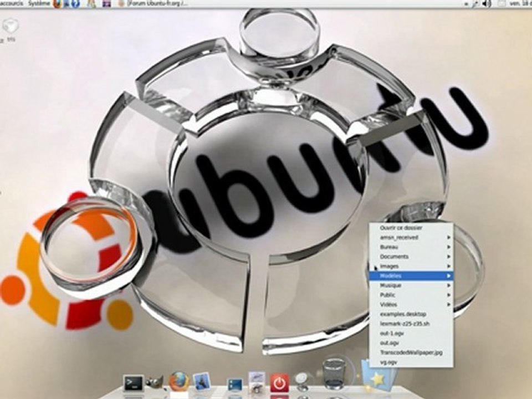The width and height of the screenshot is (532, 399).
Task: Expand the arrow next to amsn_received
Action: pyautogui.click(x=448, y=238)
